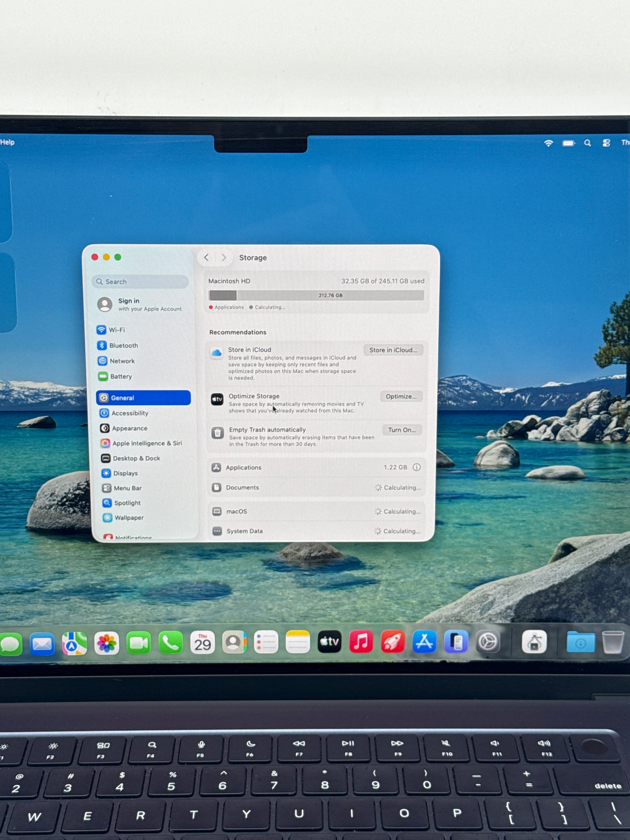Open Control Center in menu bar
The image size is (630, 840).
click(x=606, y=143)
